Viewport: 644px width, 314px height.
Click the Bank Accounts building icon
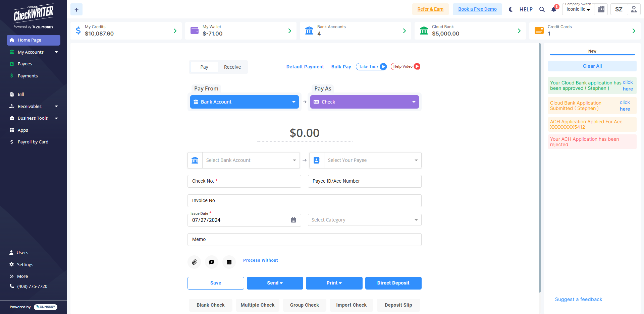pyautogui.click(x=309, y=31)
